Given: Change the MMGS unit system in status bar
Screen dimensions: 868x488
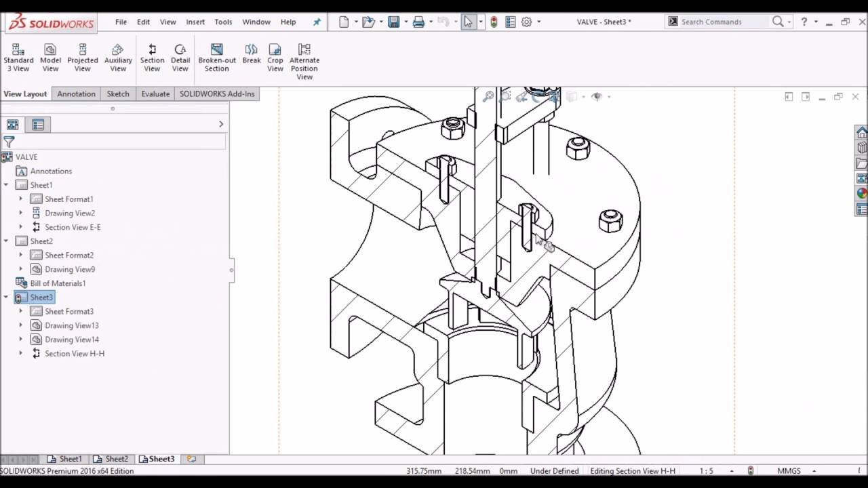Looking at the screenshot, I should pyautogui.click(x=789, y=471).
